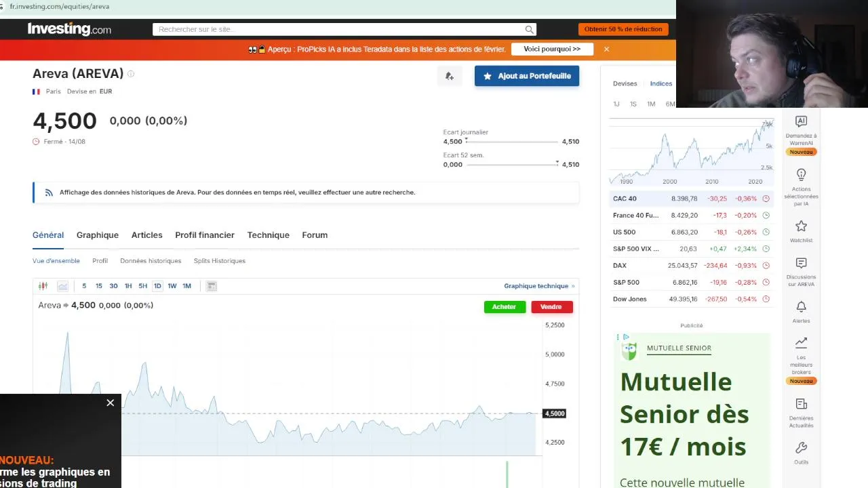The image size is (868, 488).
Task: Open the Graphique tab
Action: [98, 235]
